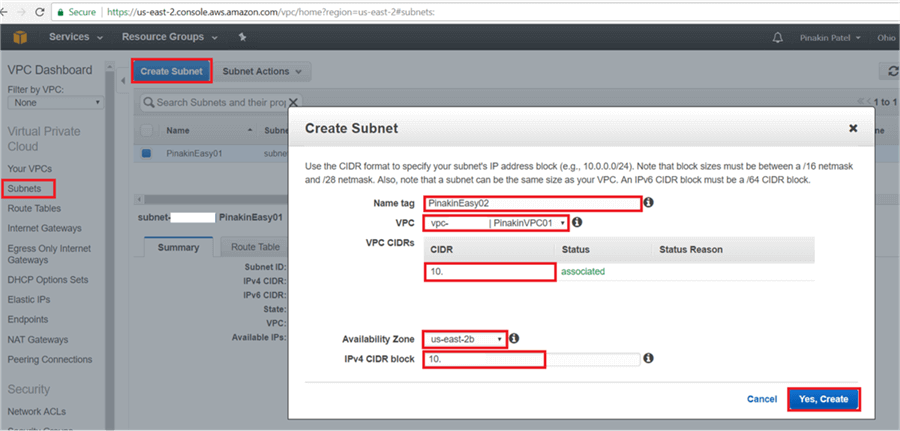The image size is (900, 431).
Task: Click info icon next to Name tag
Action: 648,202
